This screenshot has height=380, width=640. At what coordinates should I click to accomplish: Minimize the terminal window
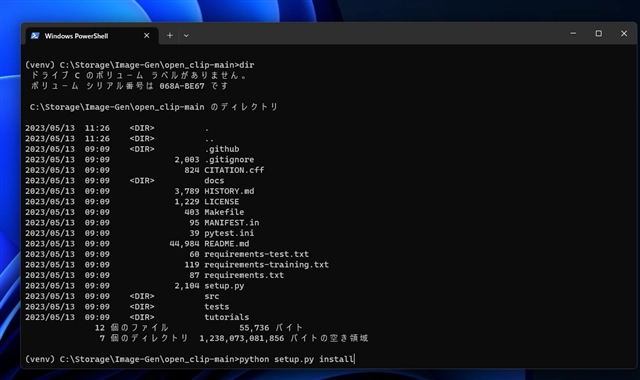[573, 33]
